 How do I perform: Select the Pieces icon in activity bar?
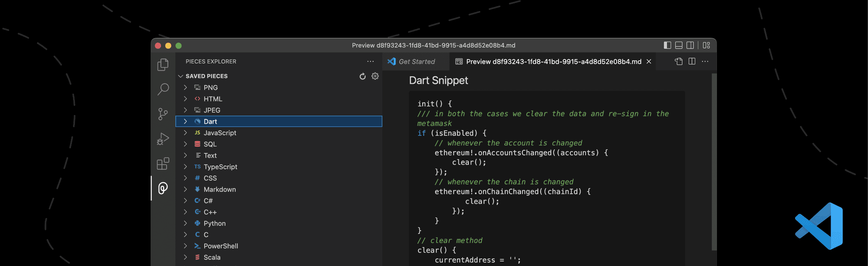tap(163, 188)
